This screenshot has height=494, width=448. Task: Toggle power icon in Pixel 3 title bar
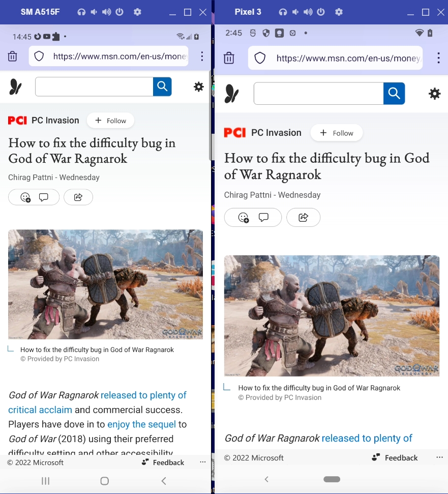(321, 12)
